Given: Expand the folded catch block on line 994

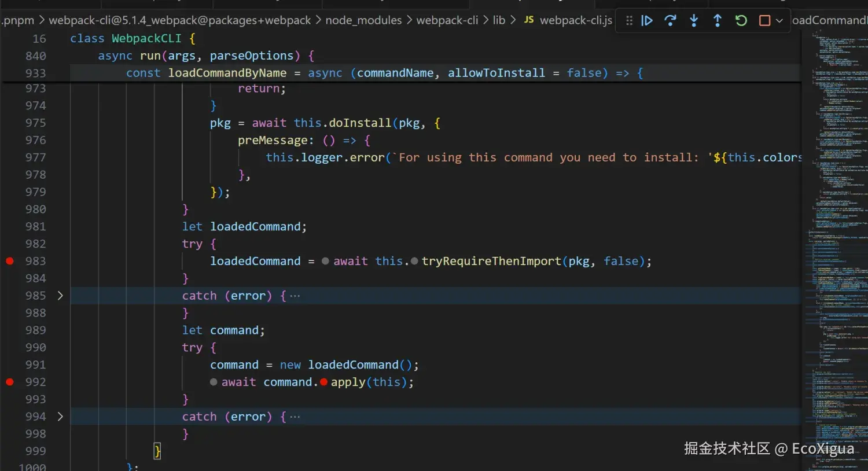Looking at the screenshot, I should 60,417.
